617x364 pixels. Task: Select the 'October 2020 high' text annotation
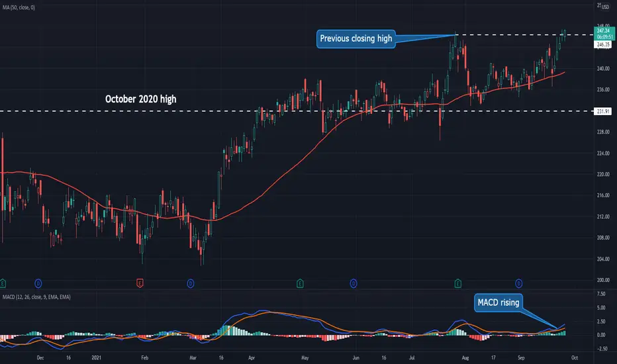[141, 99]
